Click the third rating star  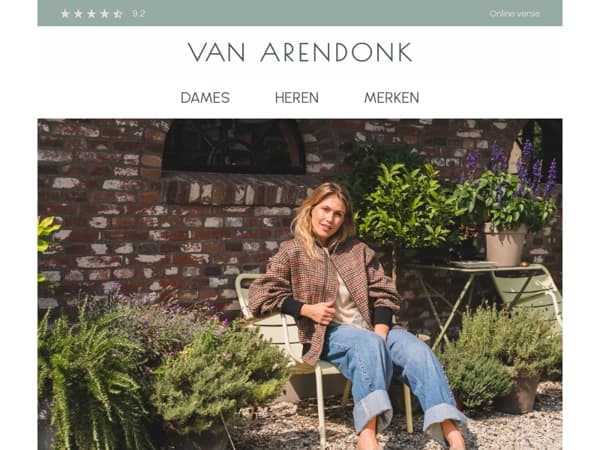coord(91,14)
